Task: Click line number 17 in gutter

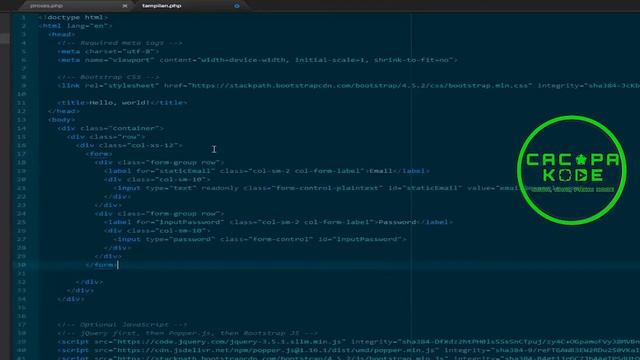Action: point(22,154)
